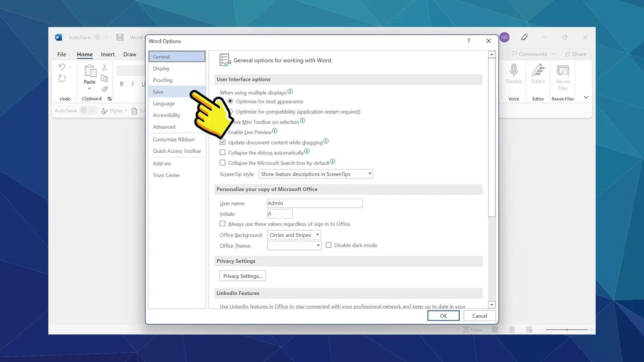Switch to the Home tab
Screen dimensions: 644x362
tap(85, 54)
